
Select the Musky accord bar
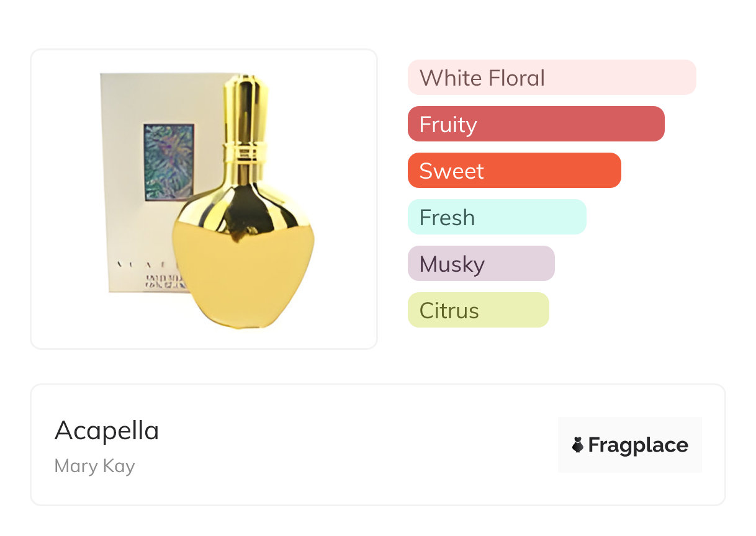pyautogui.click(x=480, y=264)
